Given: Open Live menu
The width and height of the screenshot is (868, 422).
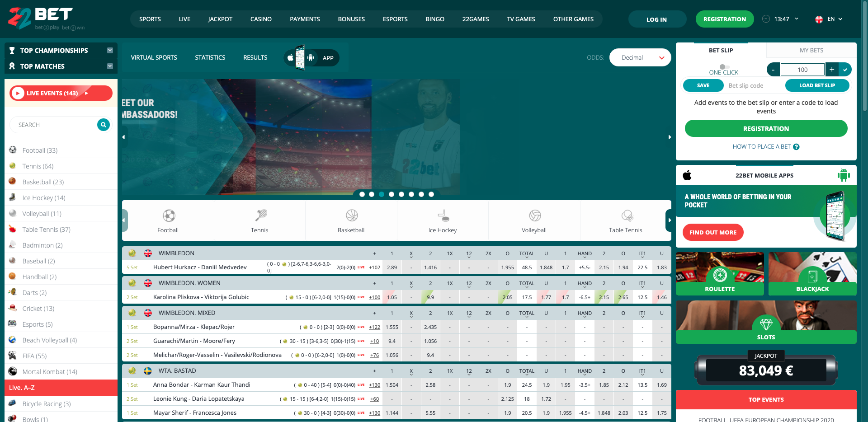Looking at the screenshot, I should (184, 19).
